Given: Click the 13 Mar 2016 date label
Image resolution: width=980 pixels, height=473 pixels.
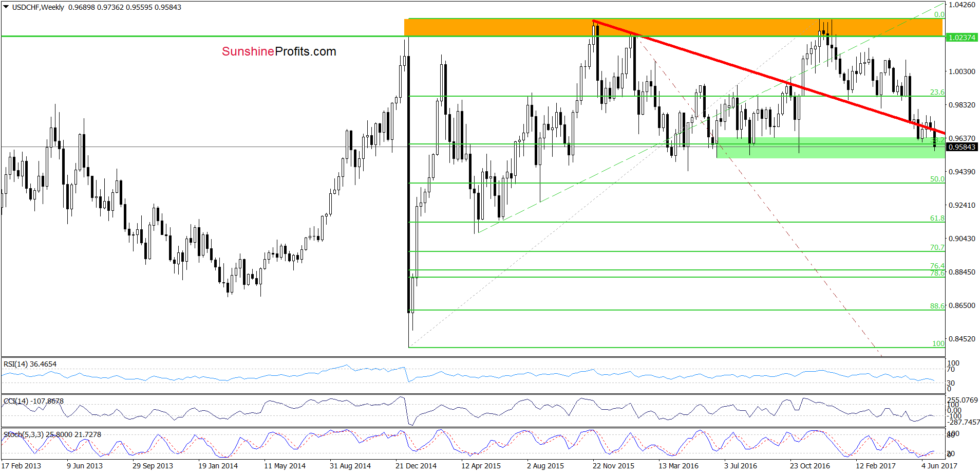Looking at the screenshot, I should click(679, 466).
